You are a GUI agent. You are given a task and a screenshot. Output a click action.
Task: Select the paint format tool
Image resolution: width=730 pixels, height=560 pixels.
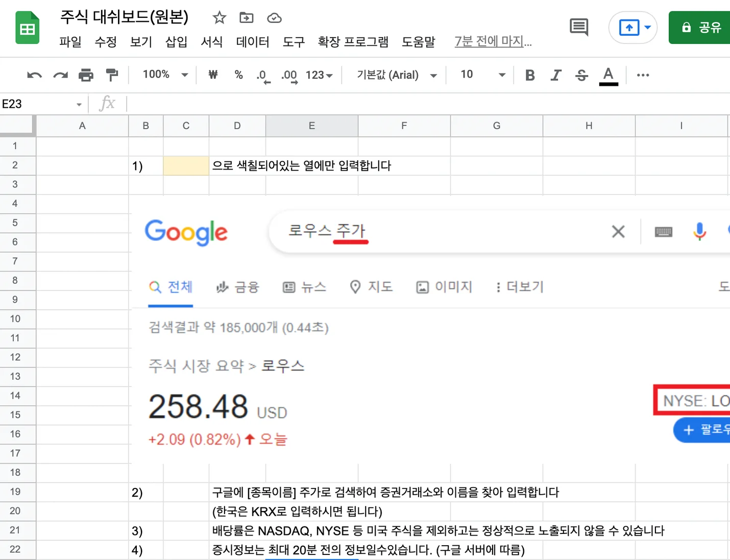pos(112,75)
